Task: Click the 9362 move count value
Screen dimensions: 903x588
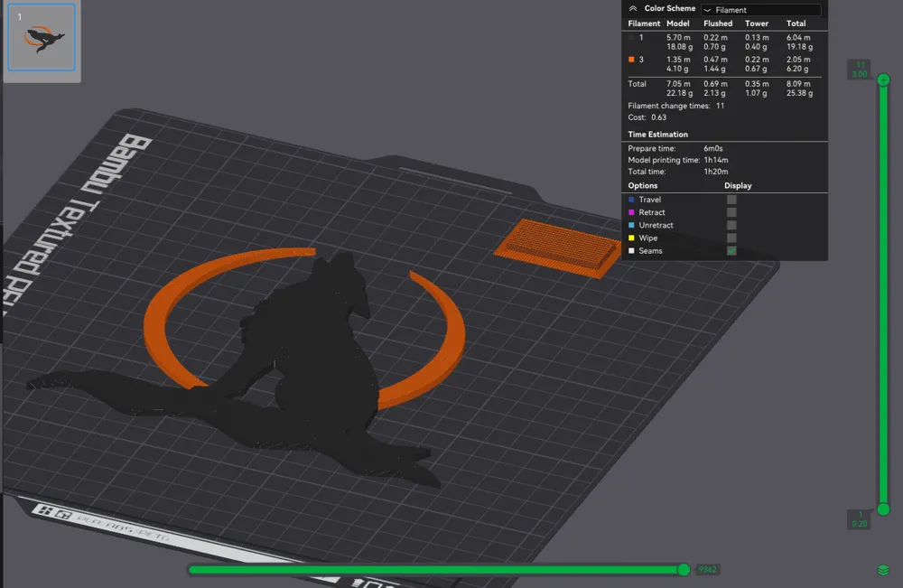Action: (x=707, y=570)
